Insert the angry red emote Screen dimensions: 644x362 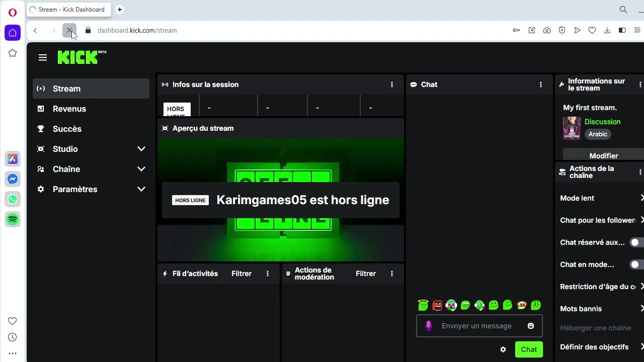(x=437, y=305)
